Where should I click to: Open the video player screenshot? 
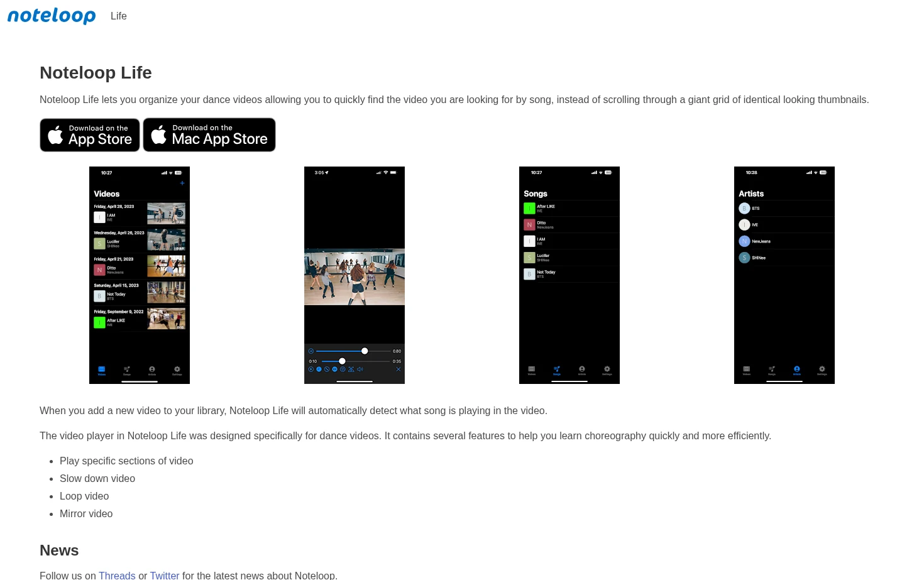coord(355,275)
